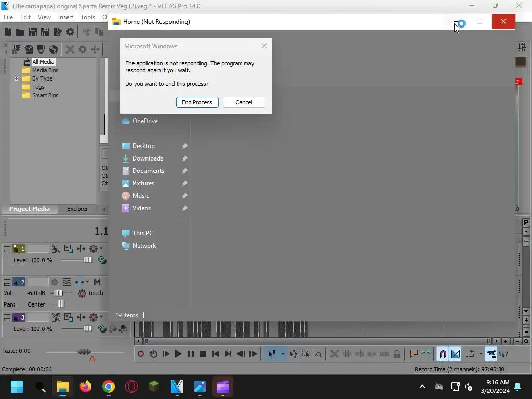Open This PC in File Explorer sidebar
Screen dimensions: 532x399
(x=142, y=233)
